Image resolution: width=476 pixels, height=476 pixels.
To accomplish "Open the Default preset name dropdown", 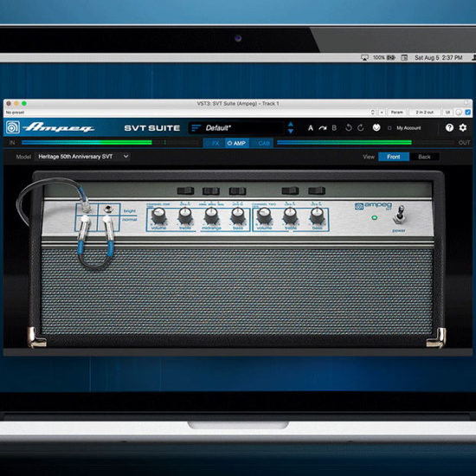I will tap(237, 128).
